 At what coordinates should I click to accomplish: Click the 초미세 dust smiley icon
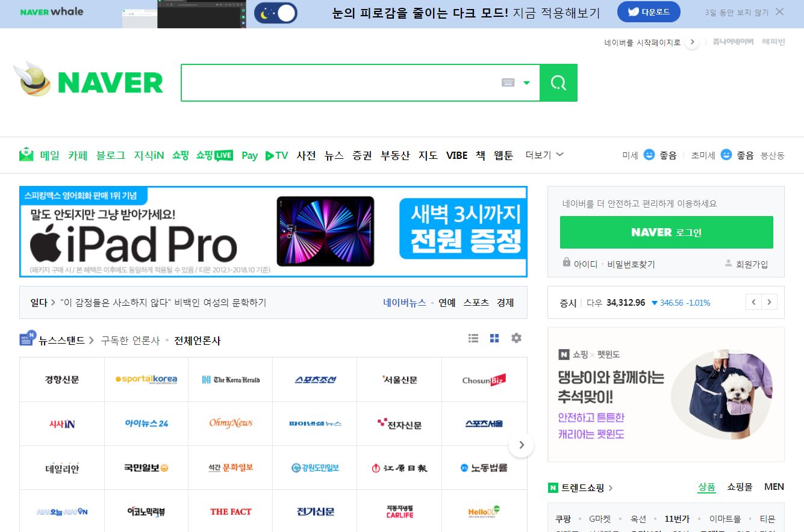726,155
